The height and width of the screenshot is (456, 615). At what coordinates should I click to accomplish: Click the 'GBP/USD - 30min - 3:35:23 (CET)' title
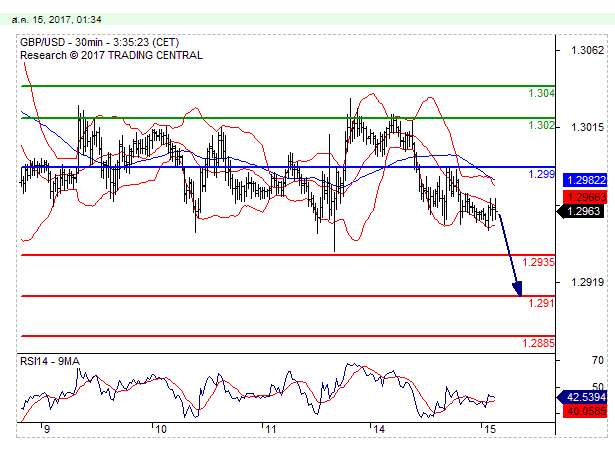coord(100,42)
